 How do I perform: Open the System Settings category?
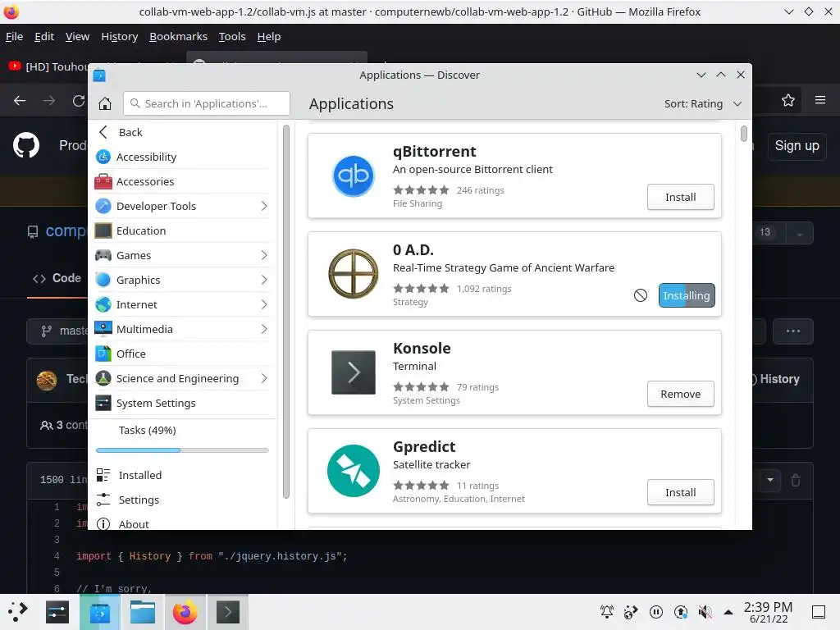point(182,403)
